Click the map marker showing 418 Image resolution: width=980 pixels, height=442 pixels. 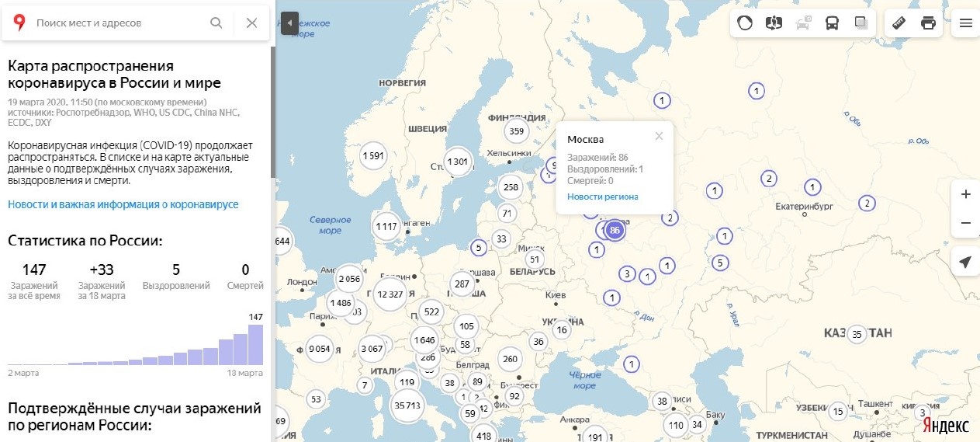pyautogui.click(x=484, y=437)
